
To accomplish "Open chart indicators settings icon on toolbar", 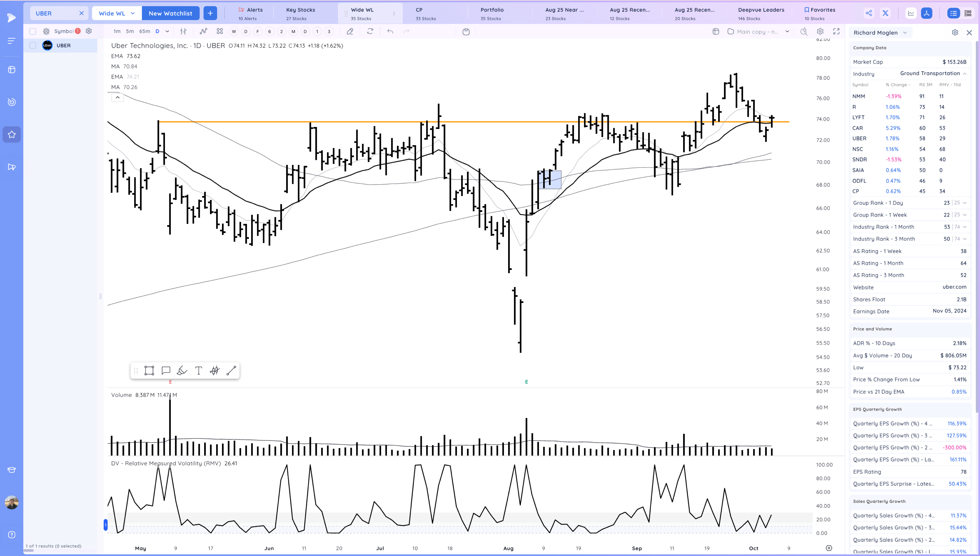I will coord(184,31).
